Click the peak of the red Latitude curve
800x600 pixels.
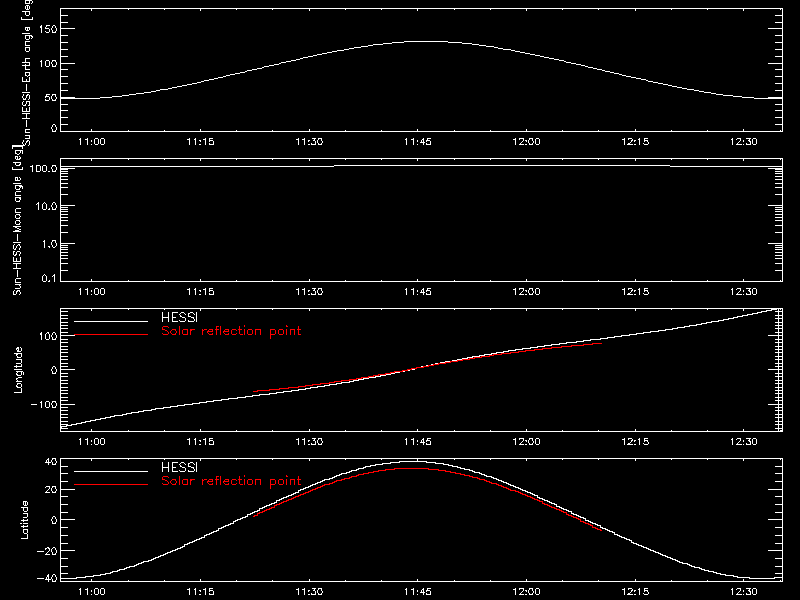coord(414,468)
